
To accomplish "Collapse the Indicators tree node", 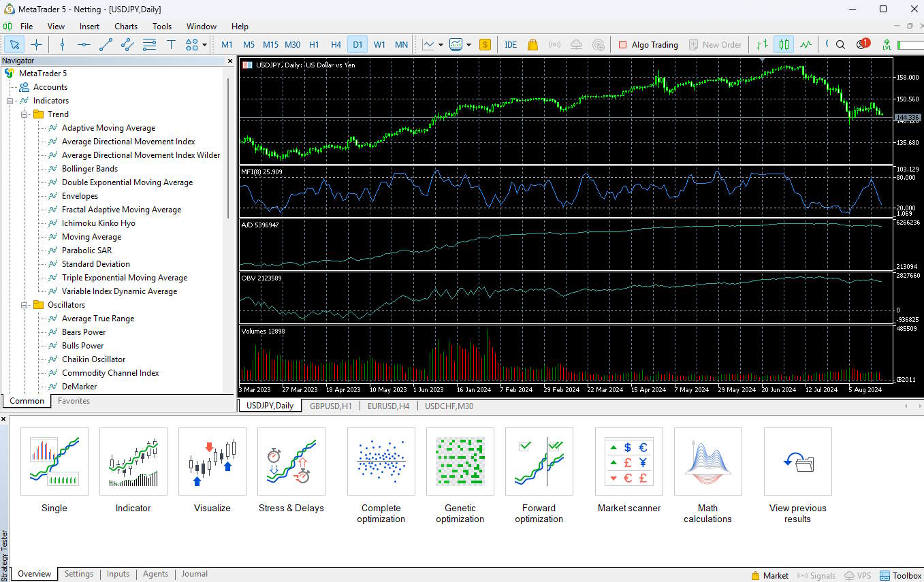I will point(10,101).
